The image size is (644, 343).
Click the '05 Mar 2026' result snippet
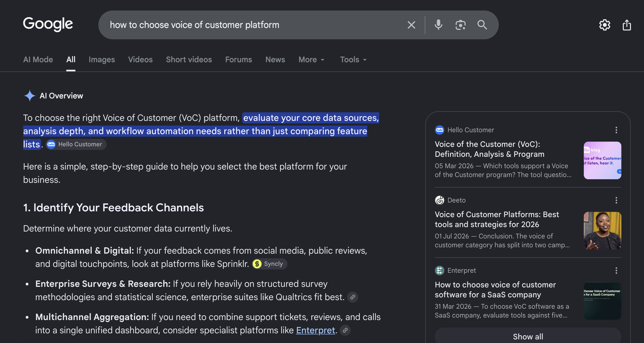503,170
